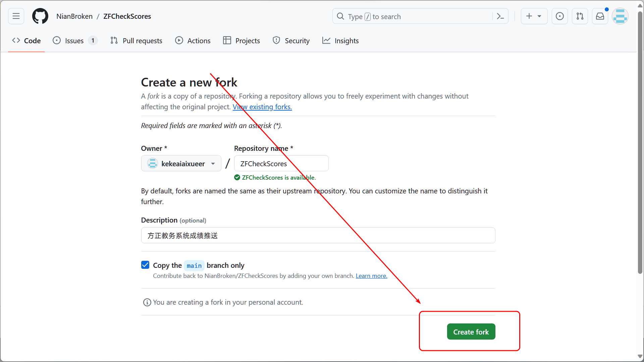Click the info icon beside personal account note

(x=147, y=302)
